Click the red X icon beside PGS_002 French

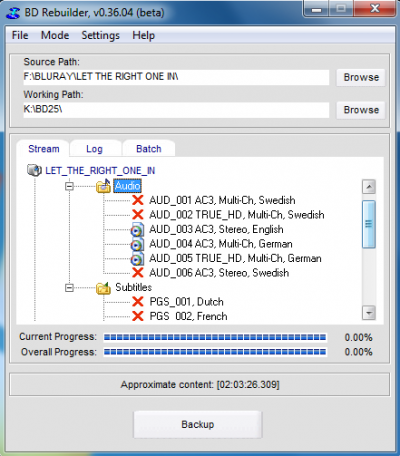pyautogui.click(x=138, y=316)
